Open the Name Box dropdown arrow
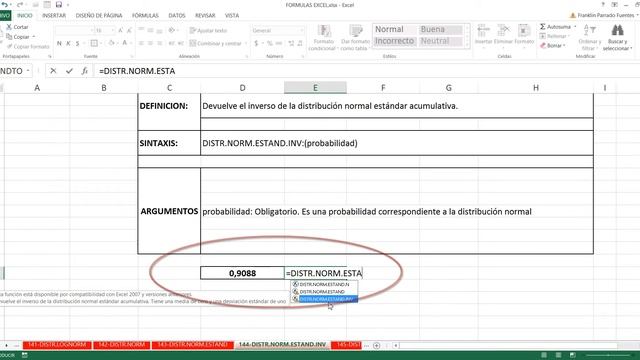Screen dimensions: 640x360 pos(28,71)
